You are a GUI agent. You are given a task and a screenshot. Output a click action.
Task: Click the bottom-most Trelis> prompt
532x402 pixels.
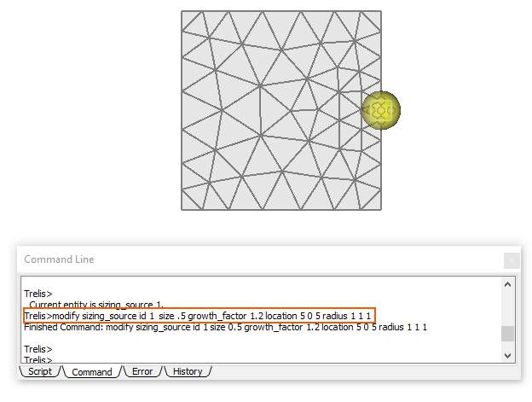(x=38, y=359)
